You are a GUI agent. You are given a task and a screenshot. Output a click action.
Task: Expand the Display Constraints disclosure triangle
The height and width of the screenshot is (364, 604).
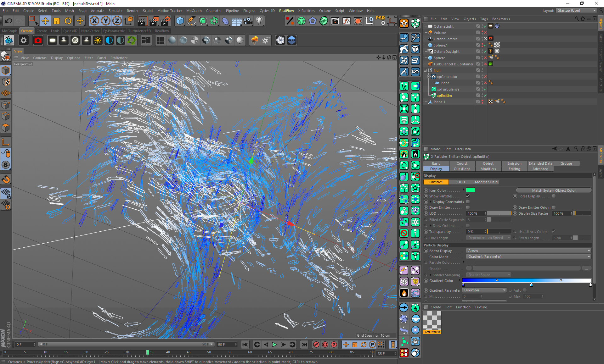tap(430, 202)
